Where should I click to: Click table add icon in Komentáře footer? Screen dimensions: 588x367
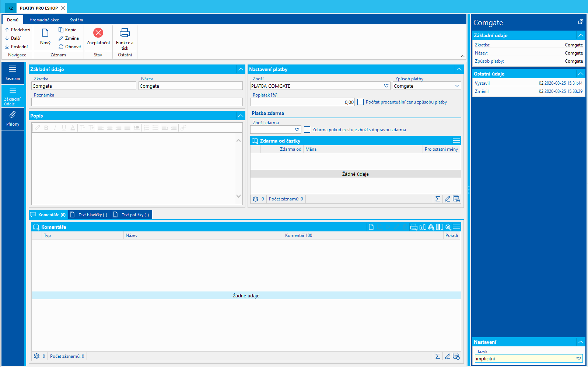456,356
